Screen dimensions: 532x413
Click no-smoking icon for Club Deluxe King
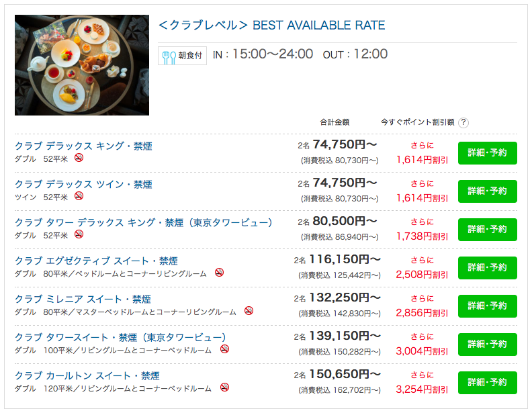coord(79,158)
